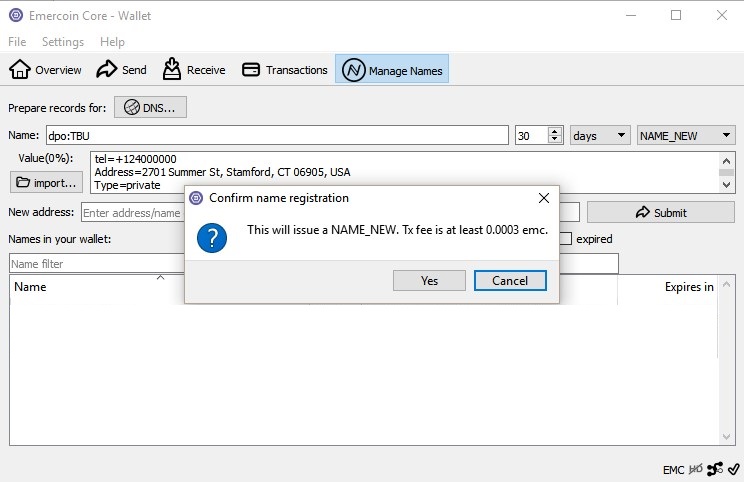Decrease the days value with the down arrow
The height and width of the screenshot is (482, 744).
click(x=554, y=139)
